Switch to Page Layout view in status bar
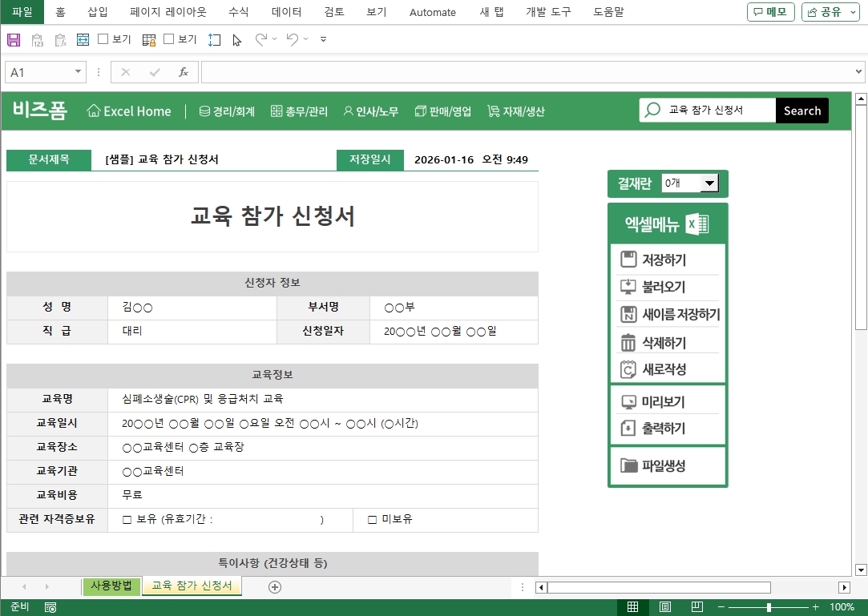 (x=664, y=607)
